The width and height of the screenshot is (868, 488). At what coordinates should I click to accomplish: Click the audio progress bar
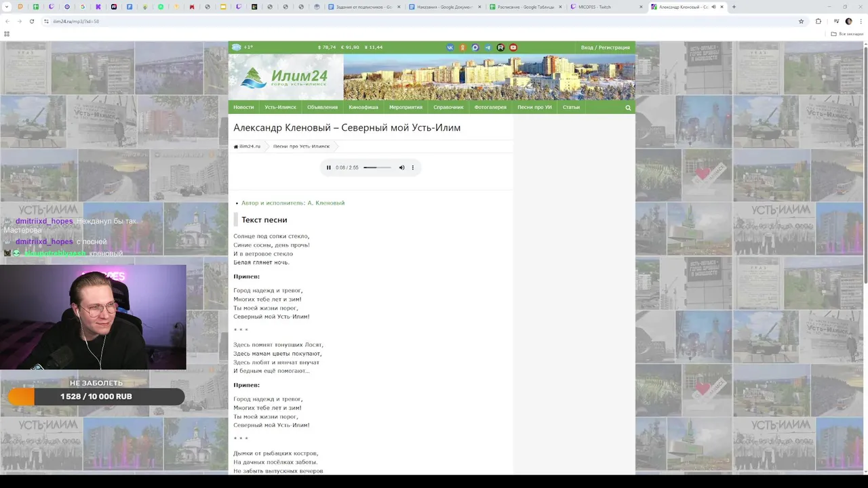[377, 167]
